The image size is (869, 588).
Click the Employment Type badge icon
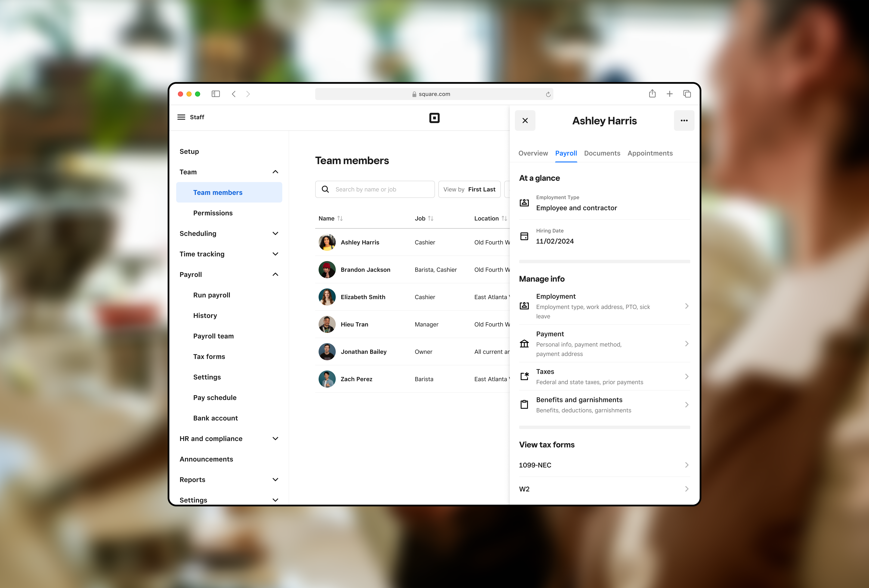click(524, 203)
